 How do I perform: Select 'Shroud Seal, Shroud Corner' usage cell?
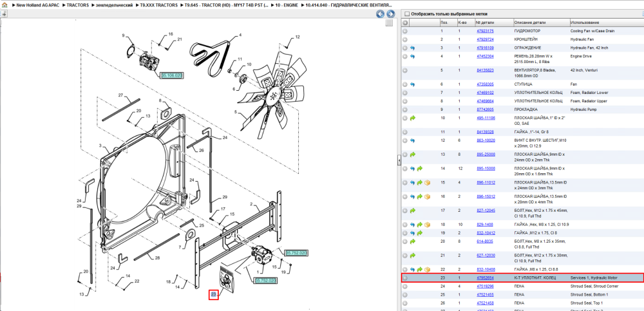point(594,287)
